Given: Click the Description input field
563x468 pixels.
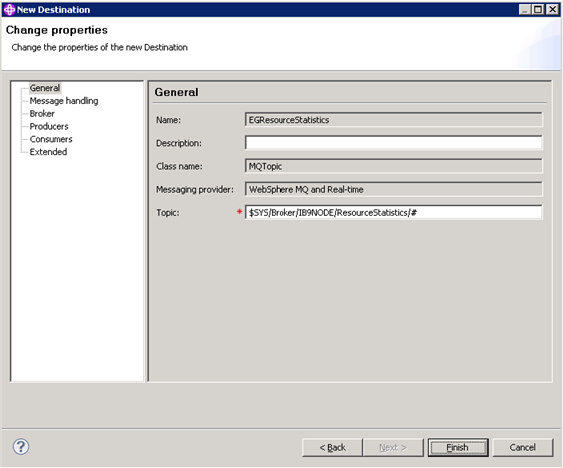Looking at the screenshot, I should 394,143.
